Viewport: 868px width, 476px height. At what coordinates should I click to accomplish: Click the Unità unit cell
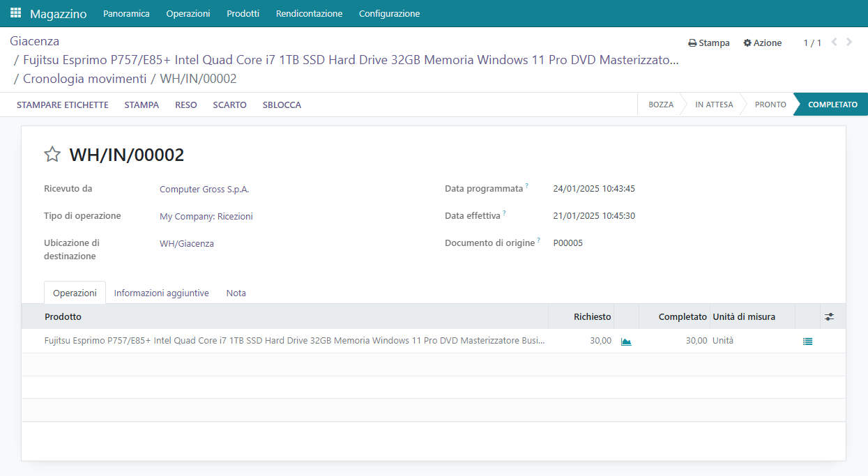pos(723,341)
